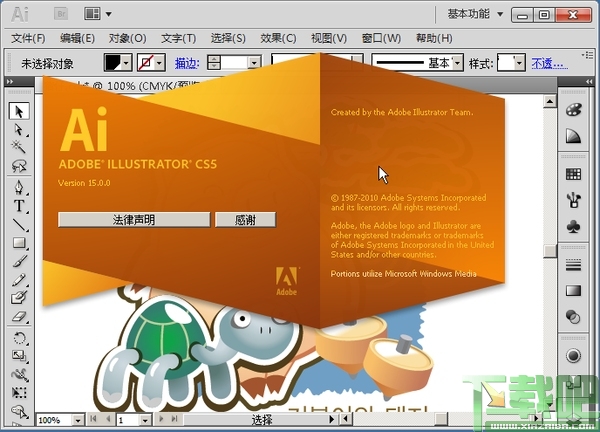This screenshot has height=432, width=600.
Task: Collapse the right panel dock arrows
Action: coord(589,81)
